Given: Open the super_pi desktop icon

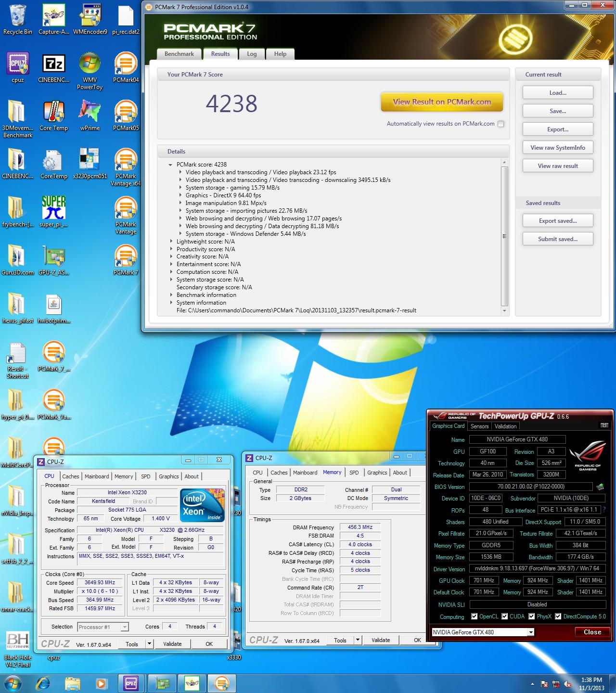Looking at the screenshot, I should pos(53,212).
